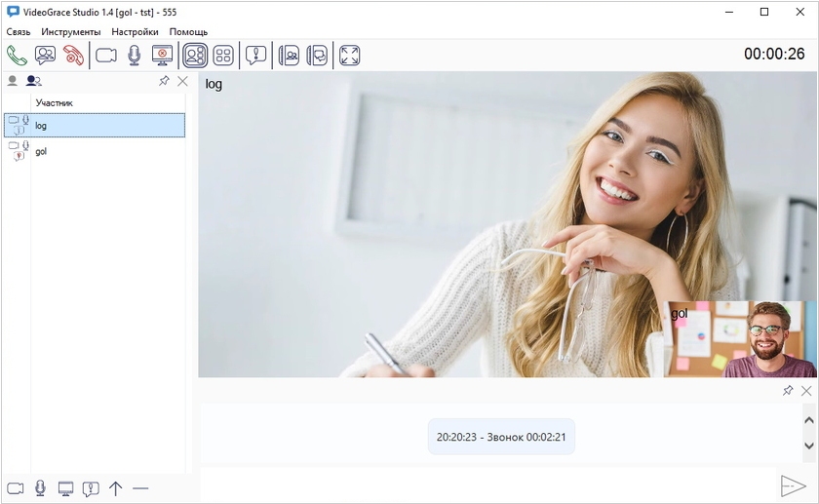Toggle the microphone in the top toolbar

pyautogui.click(x=135, y=56)
